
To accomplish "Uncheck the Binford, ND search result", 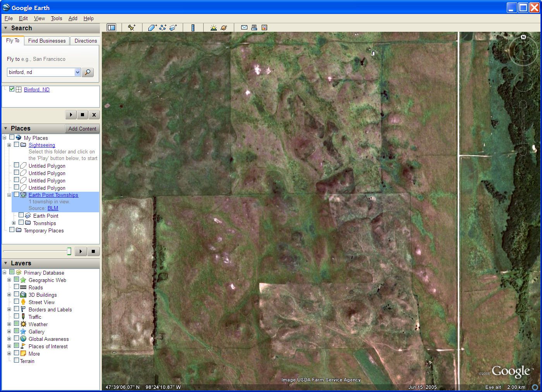I will 12,89.
